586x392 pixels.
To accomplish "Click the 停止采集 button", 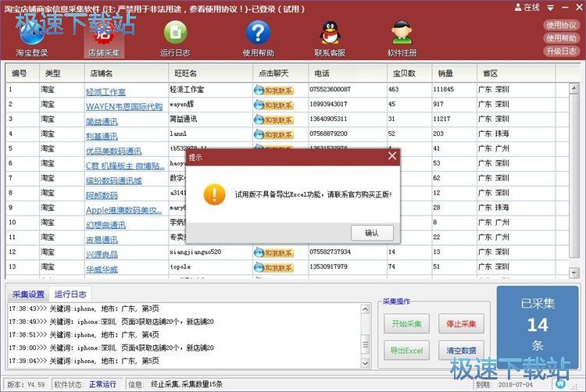I will click(461, 324).
